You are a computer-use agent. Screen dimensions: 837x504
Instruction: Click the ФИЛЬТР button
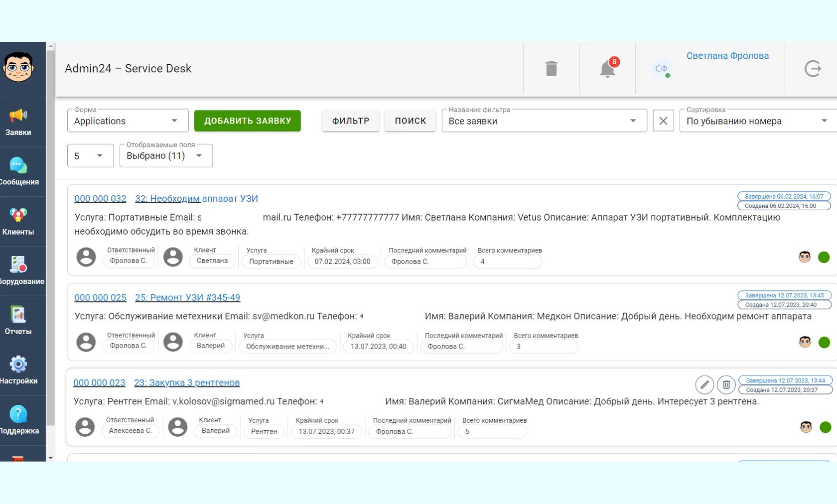pyautogui.click(x=351, y=121)
